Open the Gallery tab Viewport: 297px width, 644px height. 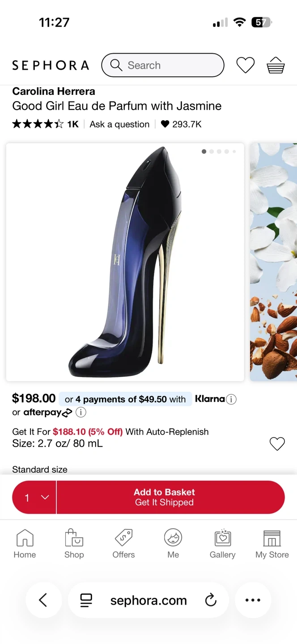click(222, 543)
